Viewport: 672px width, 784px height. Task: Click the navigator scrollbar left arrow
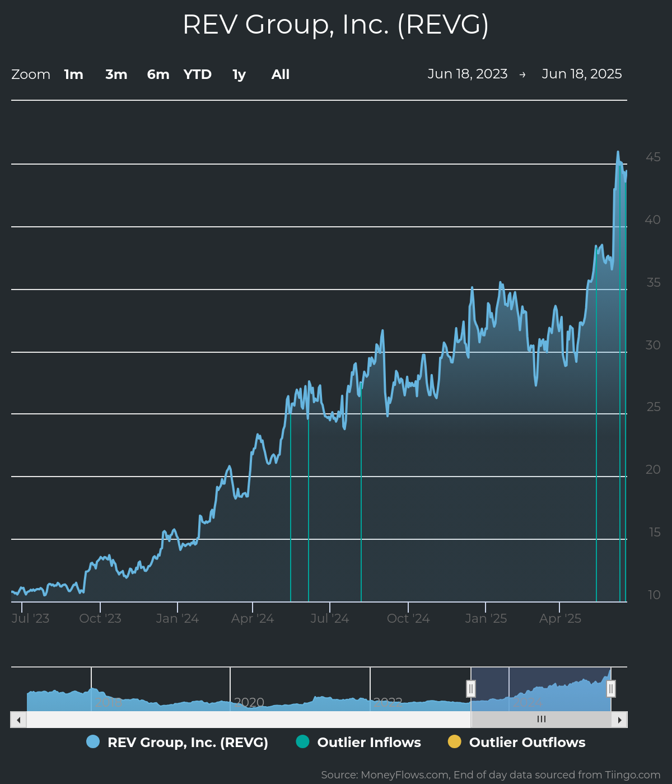click(18, 720)
